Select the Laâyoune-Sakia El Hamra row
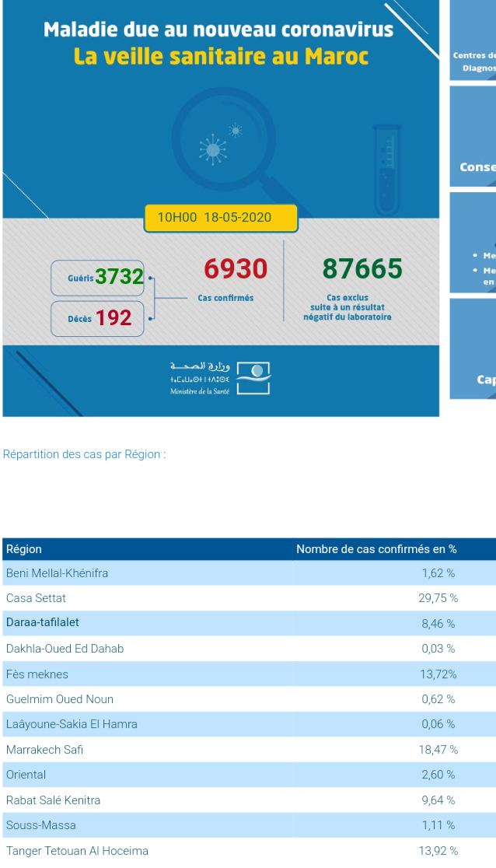The image size is (496, 868). [249, 724]
